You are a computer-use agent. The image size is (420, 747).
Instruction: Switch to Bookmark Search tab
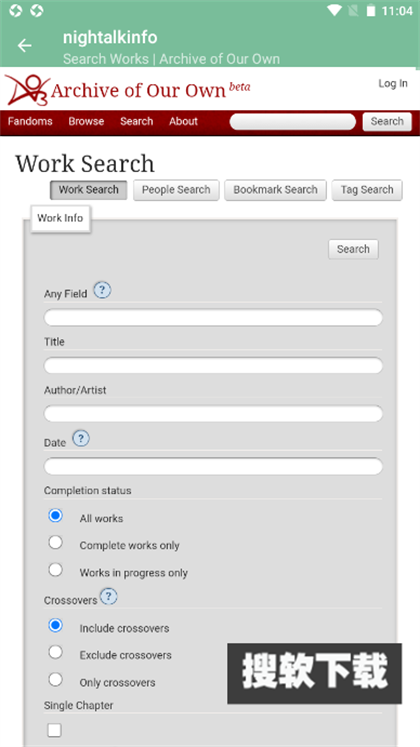tap(275, 190)
